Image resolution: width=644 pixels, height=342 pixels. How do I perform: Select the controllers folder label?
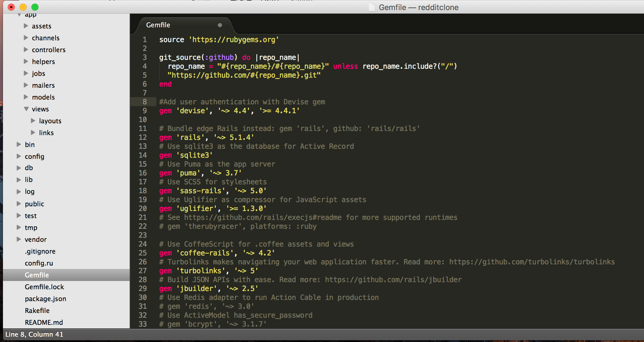click(x=49, y=50)
